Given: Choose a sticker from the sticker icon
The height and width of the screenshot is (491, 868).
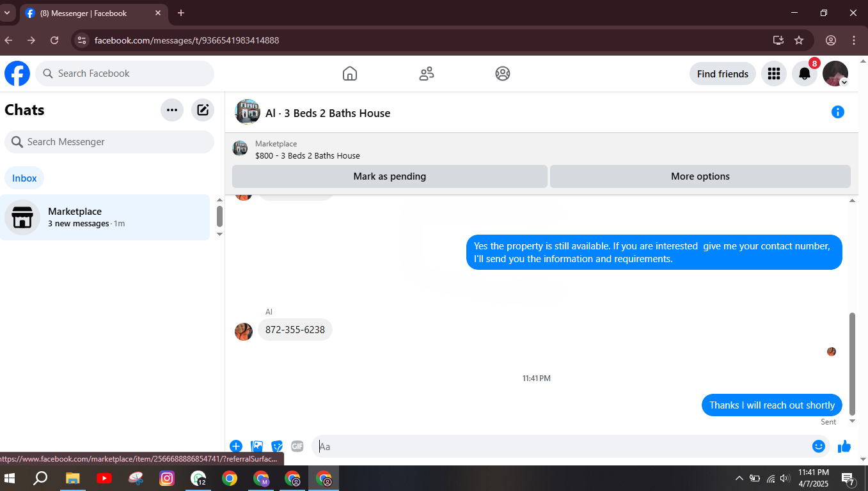Looking at the screenshot, I should [277, 446].
